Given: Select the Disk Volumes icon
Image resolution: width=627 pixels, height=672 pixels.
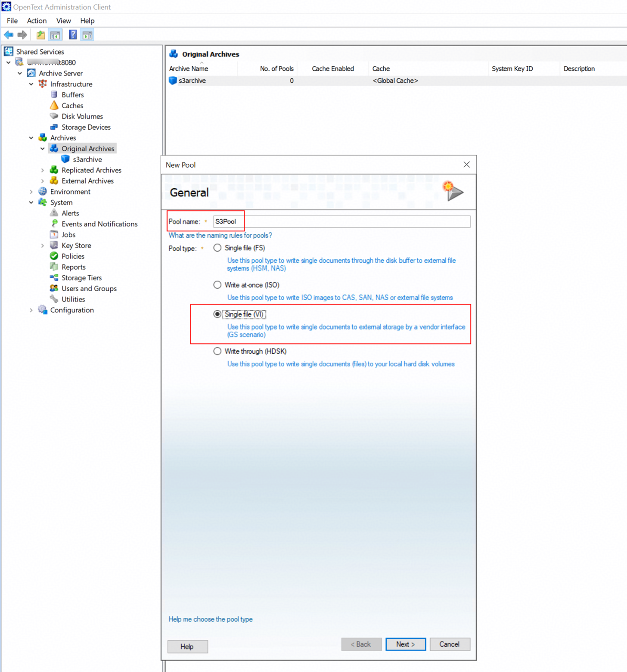Looking at the screenshot, I should pos(54,116).
